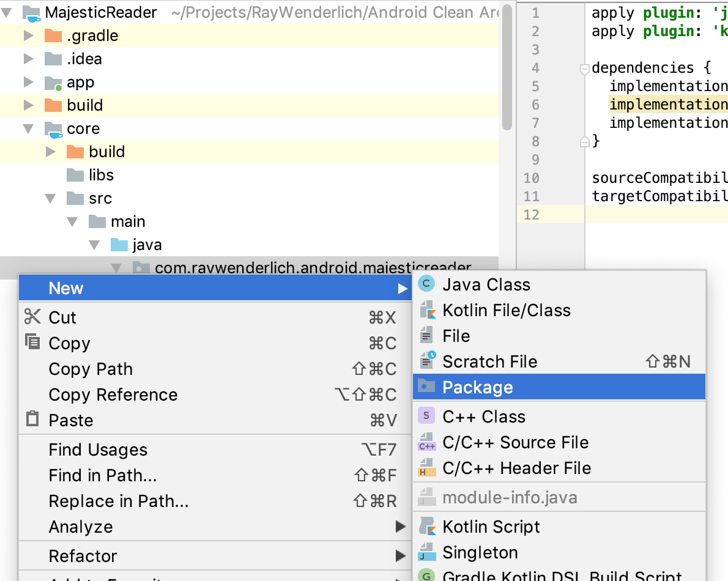This screenshot has height=581, width=728.
Task: Select the libs folder in tree
Action: click(250, 175)
